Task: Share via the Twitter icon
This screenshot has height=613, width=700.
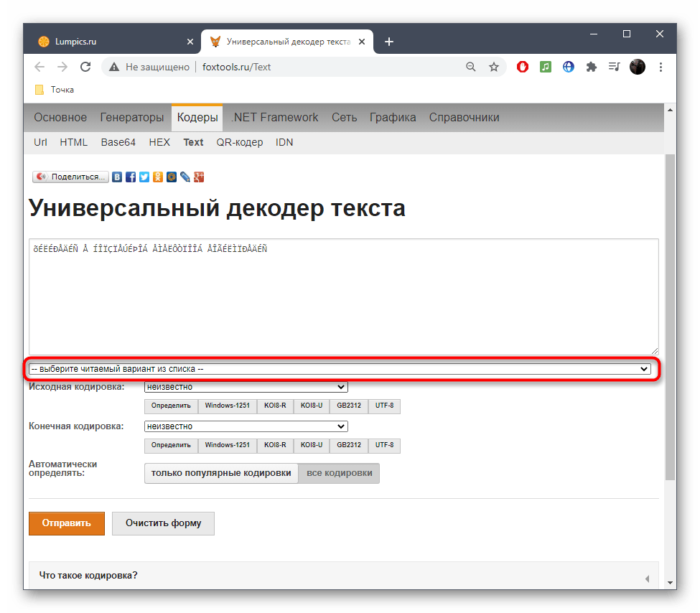Action: coord(144,177)
